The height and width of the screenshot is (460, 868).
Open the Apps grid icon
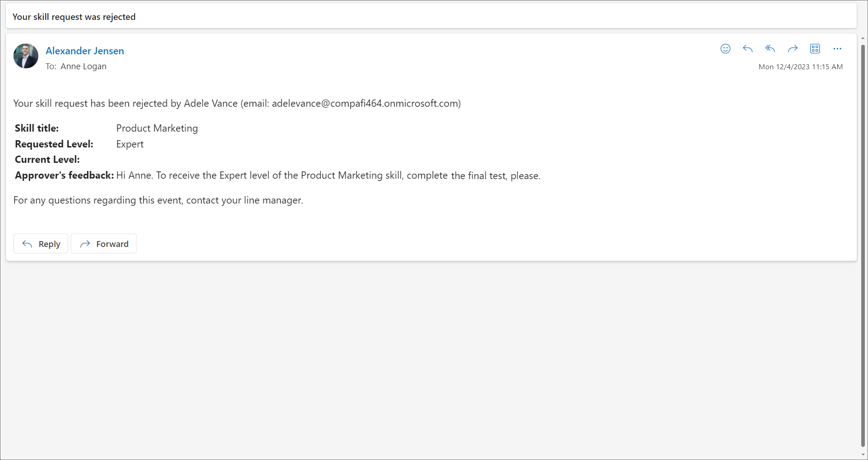(x=815, y=49)
